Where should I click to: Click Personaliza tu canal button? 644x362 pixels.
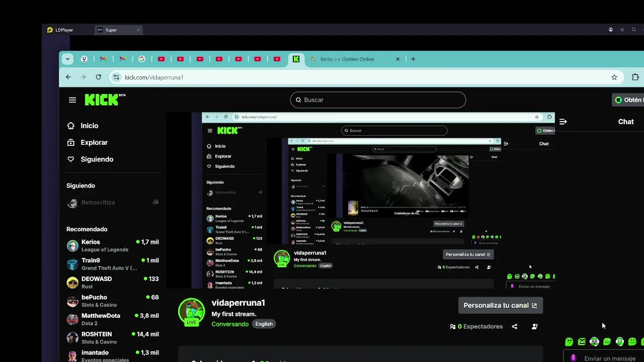coord(500,305)
